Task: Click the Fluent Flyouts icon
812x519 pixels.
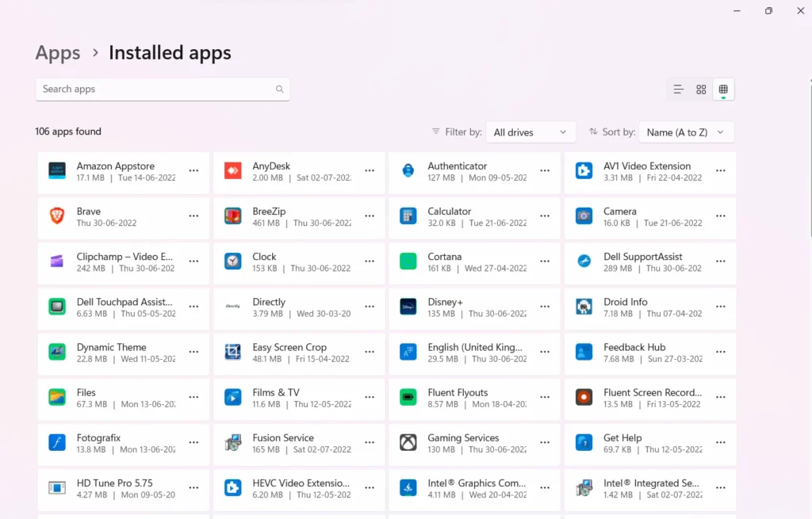Action: pyautogui.click(x=408, y=397)
